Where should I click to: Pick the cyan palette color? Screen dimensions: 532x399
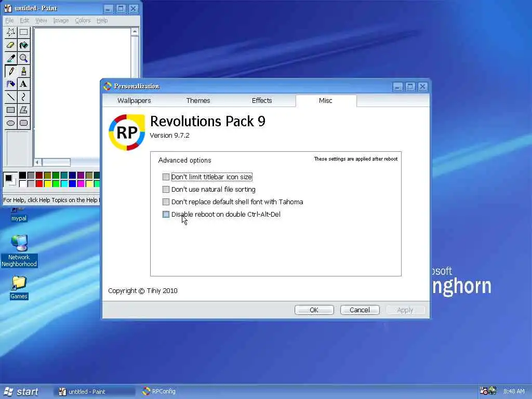coord(64,184)
